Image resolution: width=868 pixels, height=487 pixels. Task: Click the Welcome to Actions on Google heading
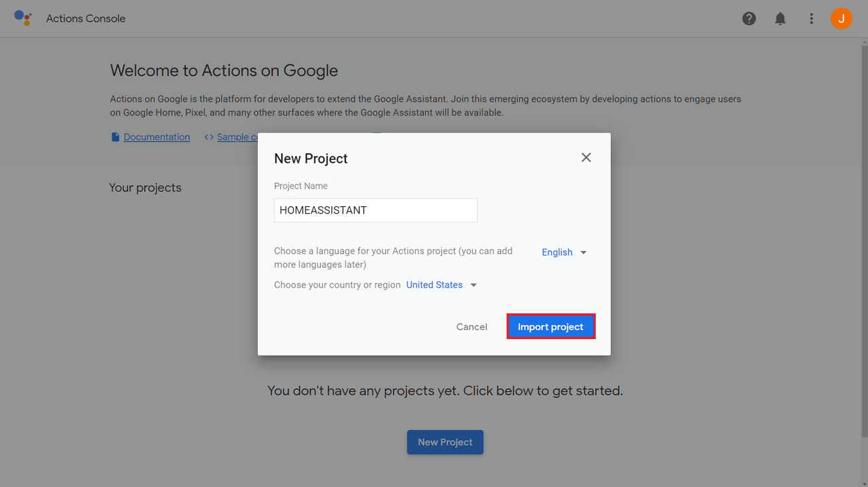(x=224, y=71)
